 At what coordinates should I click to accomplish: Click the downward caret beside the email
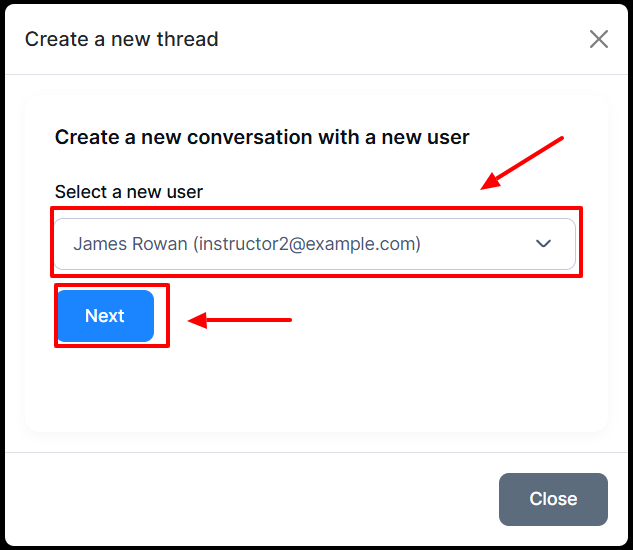543,244
